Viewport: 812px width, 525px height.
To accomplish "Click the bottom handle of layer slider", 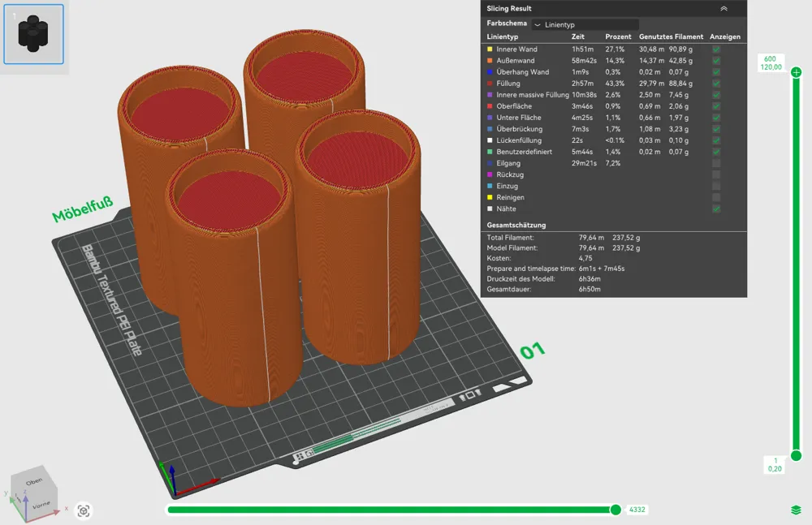I will pyautogui.click(x=797, y=455).
